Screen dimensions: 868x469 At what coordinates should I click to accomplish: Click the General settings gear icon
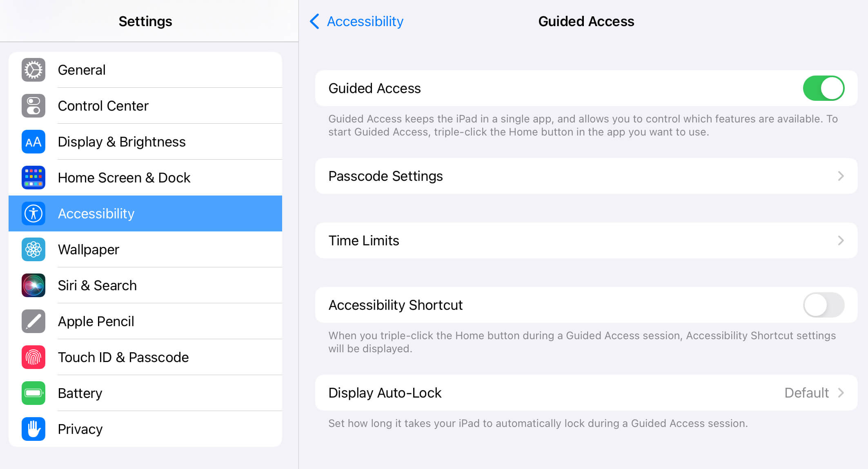pos(33,70)
